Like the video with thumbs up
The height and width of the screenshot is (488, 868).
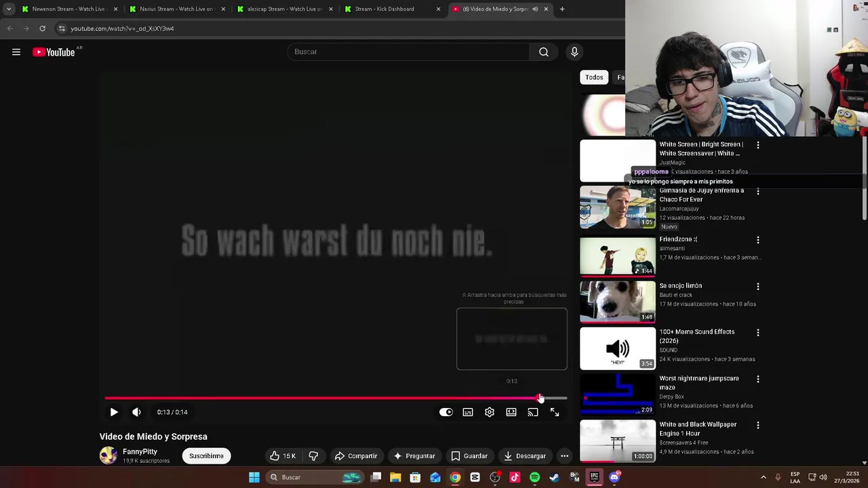[x=283, y=456]
